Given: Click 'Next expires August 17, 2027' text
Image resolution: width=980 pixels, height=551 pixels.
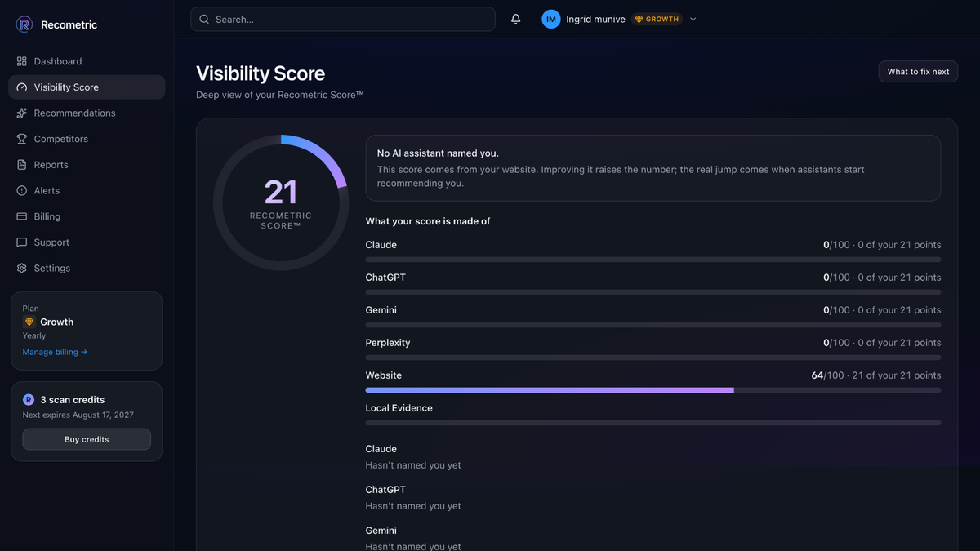Looking at the screenshot, I should pos(78,415).
